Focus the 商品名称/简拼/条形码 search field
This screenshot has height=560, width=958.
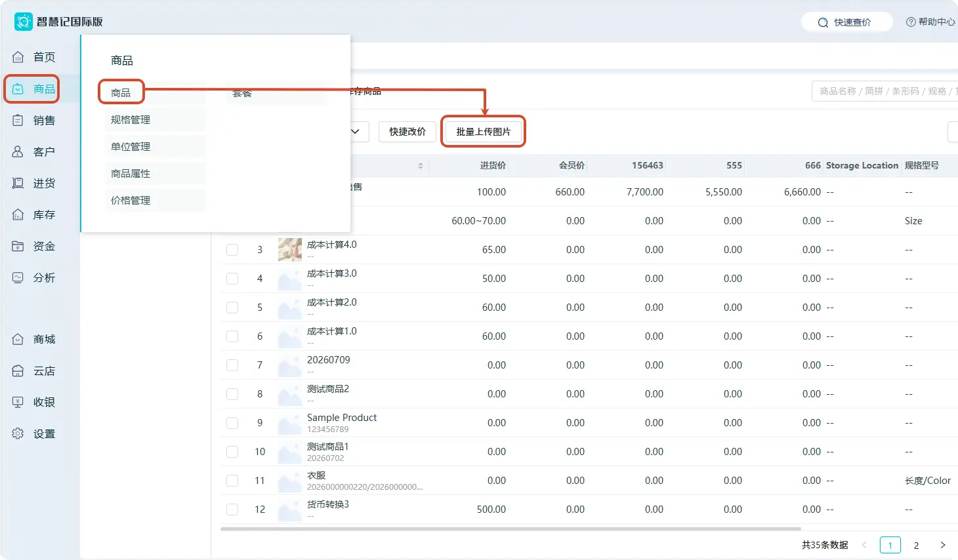[885, 91]
